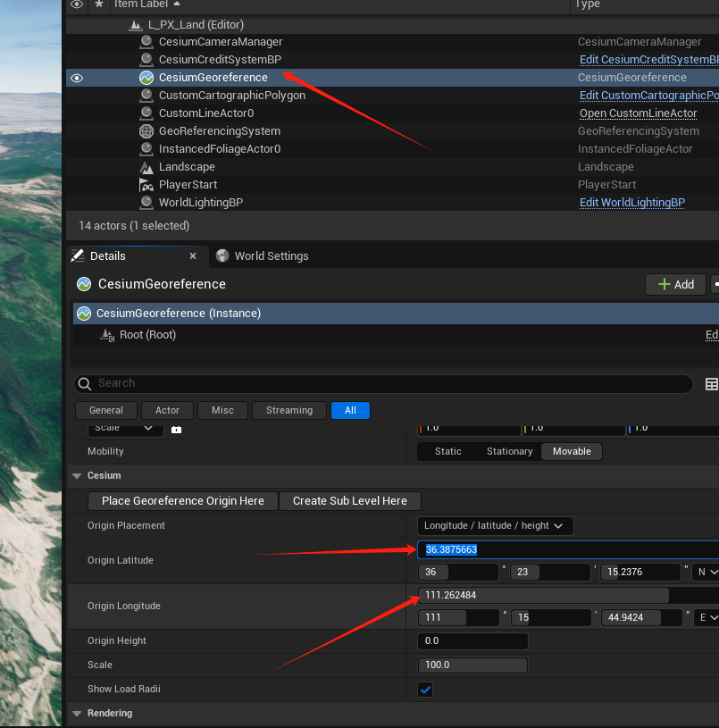Hide CesiumGeoreference using its eye icon
The width and height of the screenshot is (719, 728).
77,78
